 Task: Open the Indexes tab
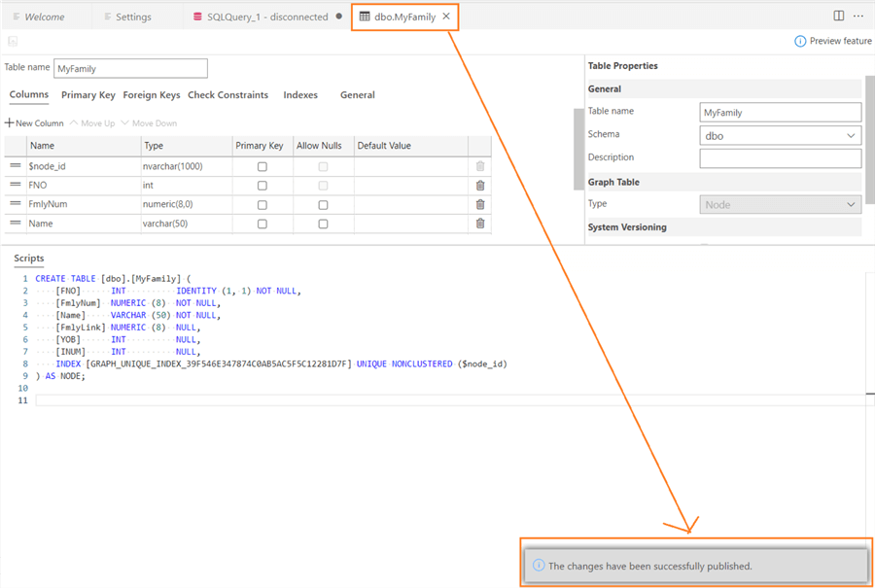tap(300, 95)
